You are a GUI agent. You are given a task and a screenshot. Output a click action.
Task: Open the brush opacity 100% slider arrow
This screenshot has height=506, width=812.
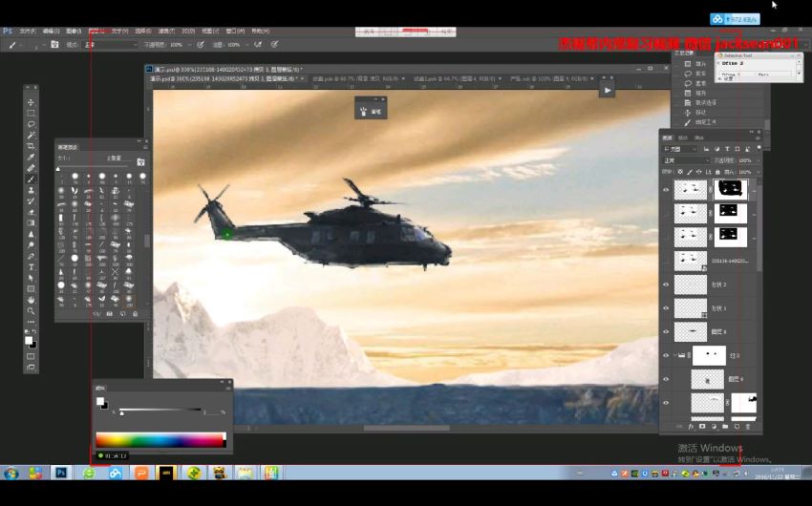click(189, 45)
